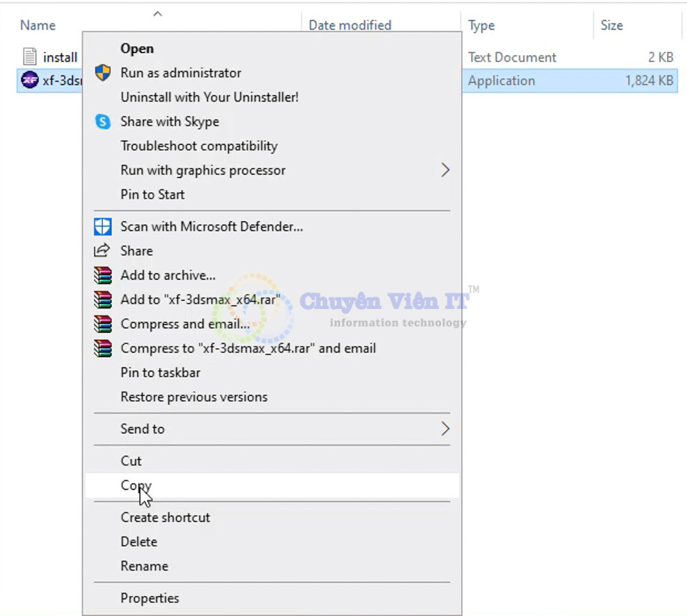Click WinRAR icon next to Add to archive

pyautogui.click(x=102, y=275)
